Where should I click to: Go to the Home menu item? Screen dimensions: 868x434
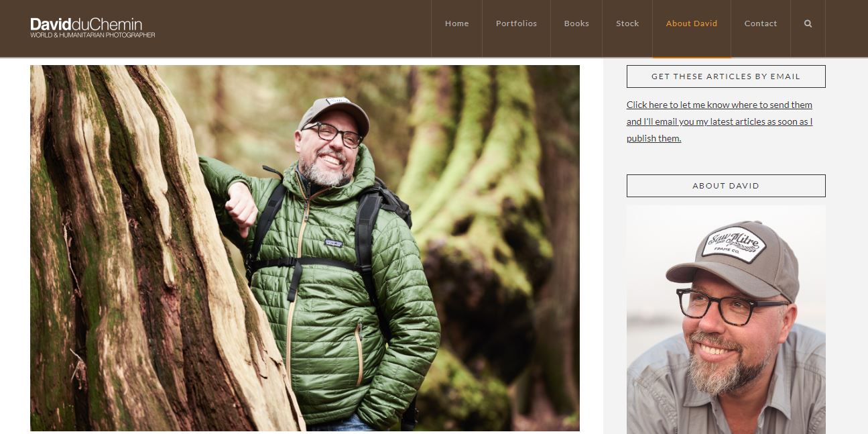point(457,23)
